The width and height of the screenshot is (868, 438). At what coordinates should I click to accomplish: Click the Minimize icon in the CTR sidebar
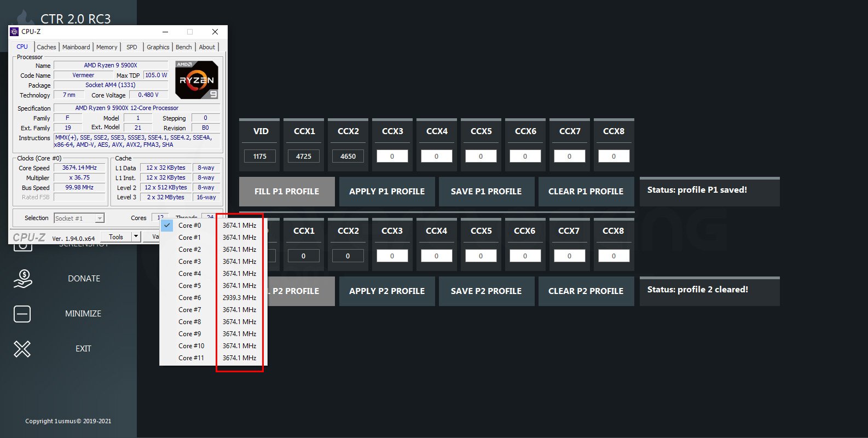pyautogui.click(x=22, y=314)
